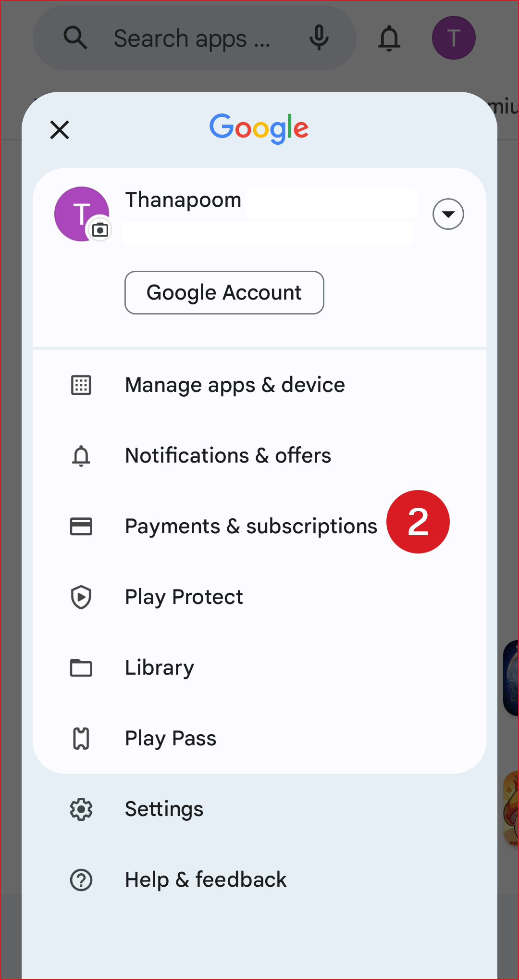This screenshot has height=980, width=519.
Task: Click the Payments credit card icon
Action: (81, 526)
